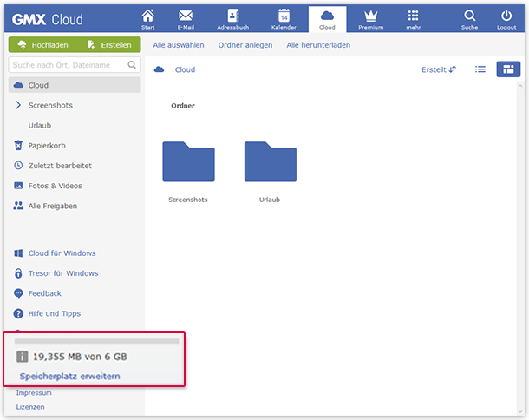The height and width of the screenshot is (420, 529).
Task: Click the Erstellen create button
Action: tap(109, 44)
